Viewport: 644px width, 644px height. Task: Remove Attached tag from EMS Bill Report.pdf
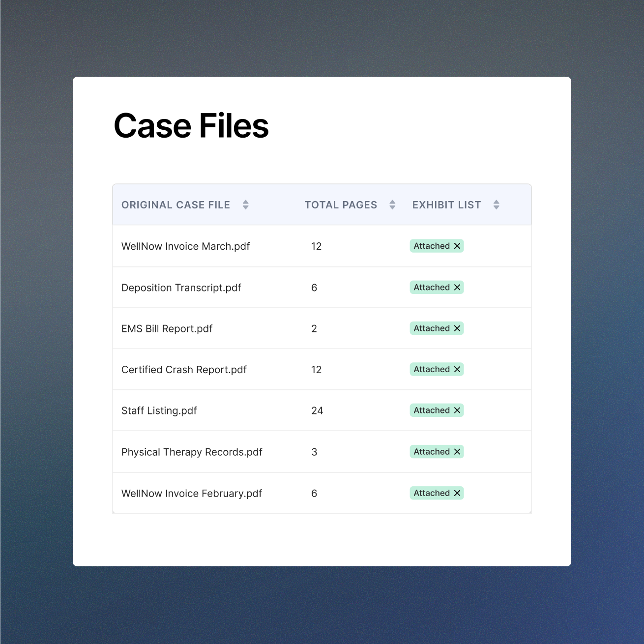point(457,328)
